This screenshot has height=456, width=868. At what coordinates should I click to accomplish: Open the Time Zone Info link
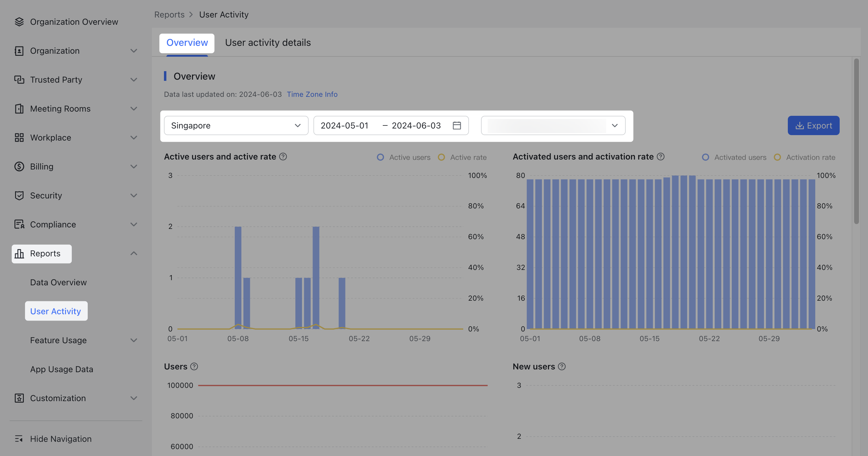click(x=312, y=94)
